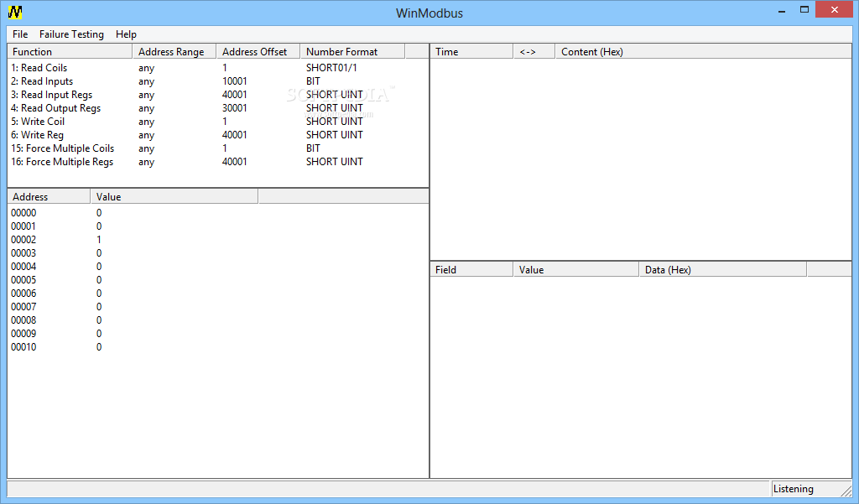Image resolution: width=859 pixels, height=504 pixels.
Task: Click the Number Format column header
Action: [x=353, y=51]
